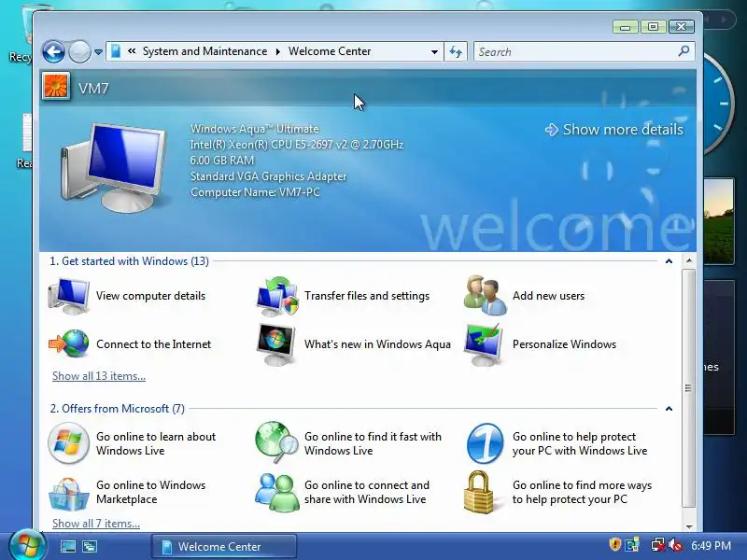Click the Connect to the Internet label

(x=153, y=344)
